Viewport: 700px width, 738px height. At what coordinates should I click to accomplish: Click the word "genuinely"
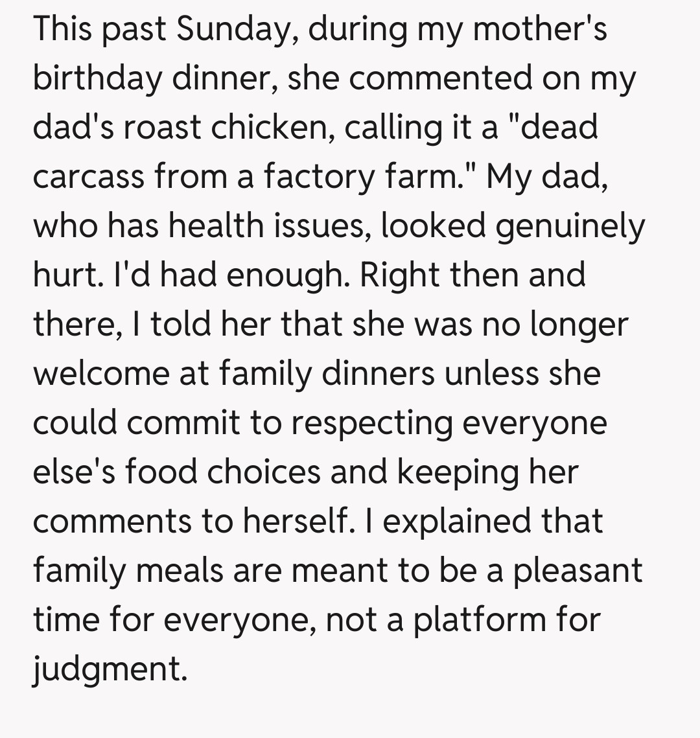click(571, 226)
